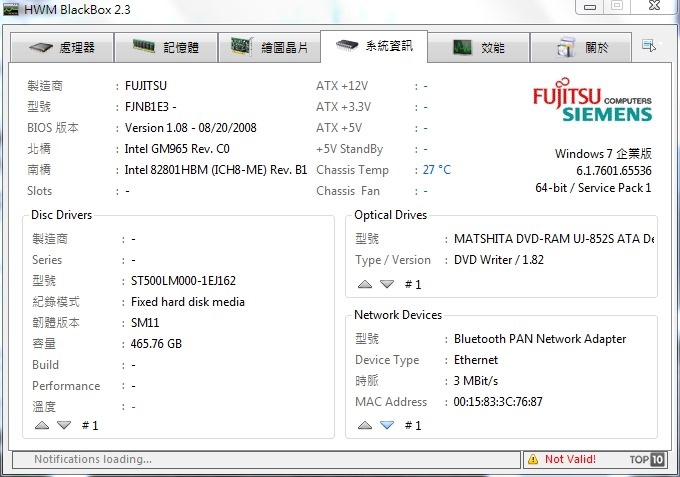680x477 pixels.
Task: Click the speed value 3 MBit/s
Action: 476,381
